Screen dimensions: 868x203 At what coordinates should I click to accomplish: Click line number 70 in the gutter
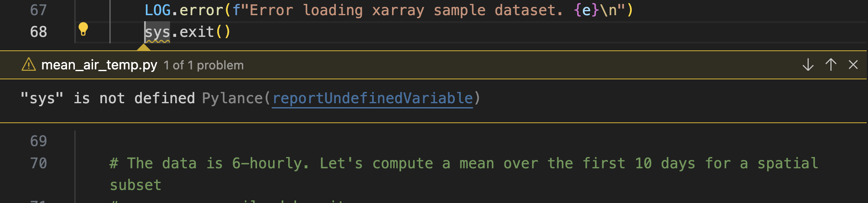tap(38, 163)
